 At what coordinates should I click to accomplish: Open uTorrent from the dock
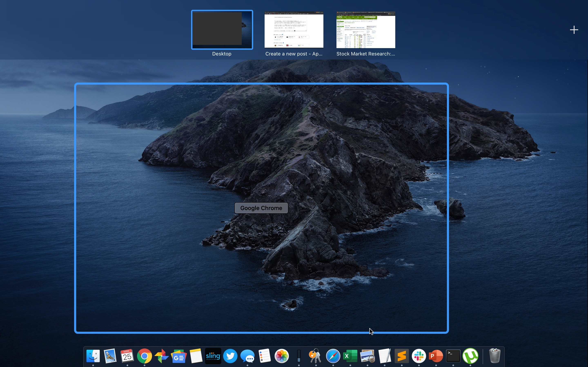[470, 356]
